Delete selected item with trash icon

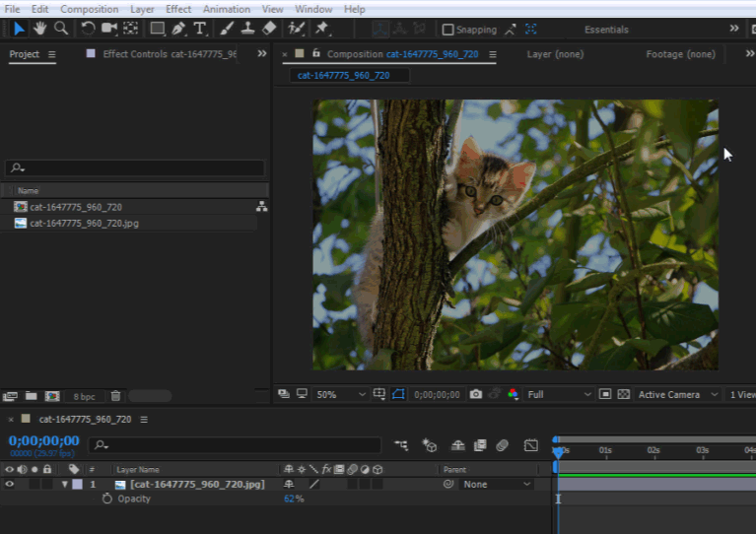pyautogui.click(x=115, y=396)
